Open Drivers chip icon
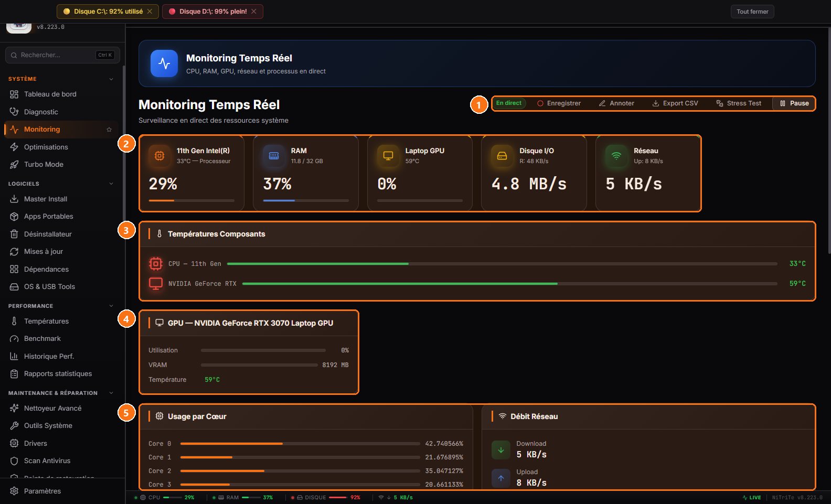 (x=14, y=444)
